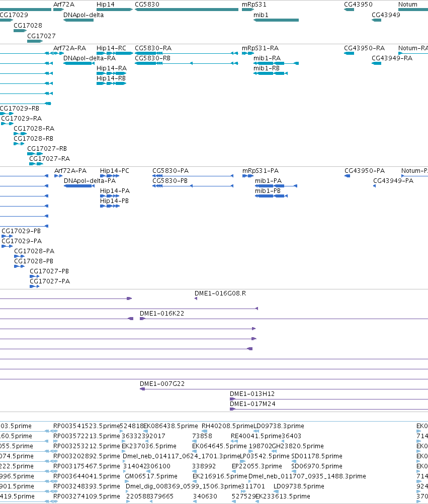Select the mRpS31-PA protein label
The width and height of the screenshot is (428, 504).
(x=261, y=171)
